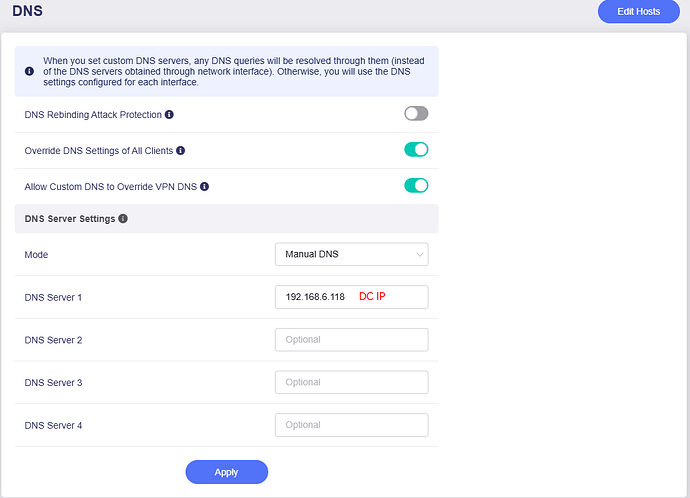The height and width of the screenshot is (498, 690).
Task: Click the Mode row label
Action: click(36, 255)
